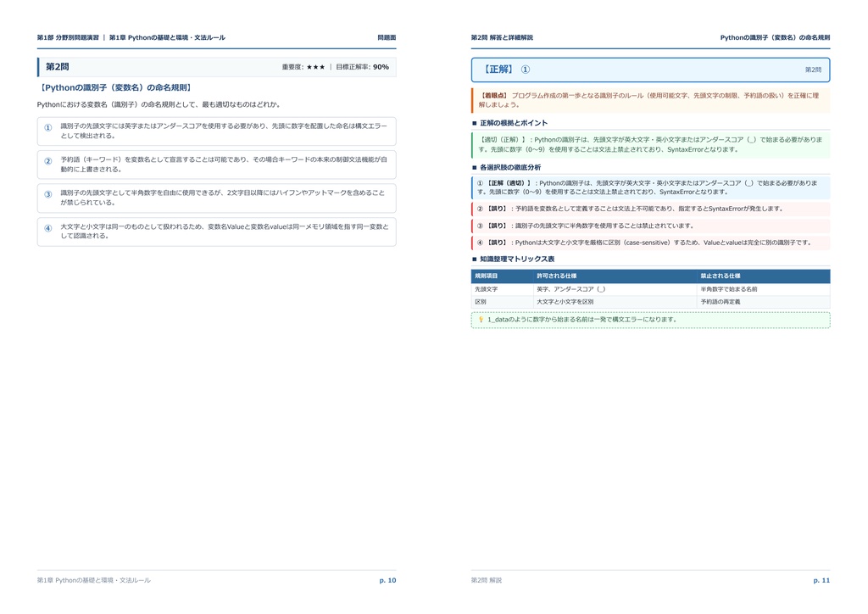868x614 pixels.
Task: Click the left page footer 第1章 Pythonの基礎と環境
Action: tap(93, 580)
